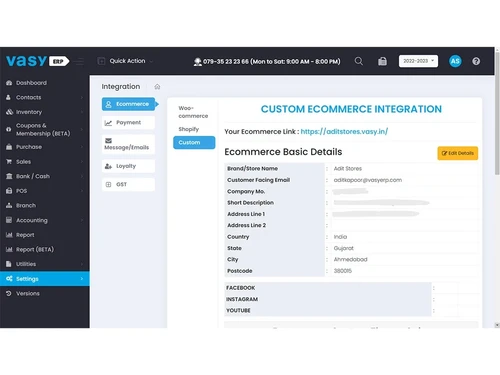Expand the Utilities chevron

click(82, 264)
